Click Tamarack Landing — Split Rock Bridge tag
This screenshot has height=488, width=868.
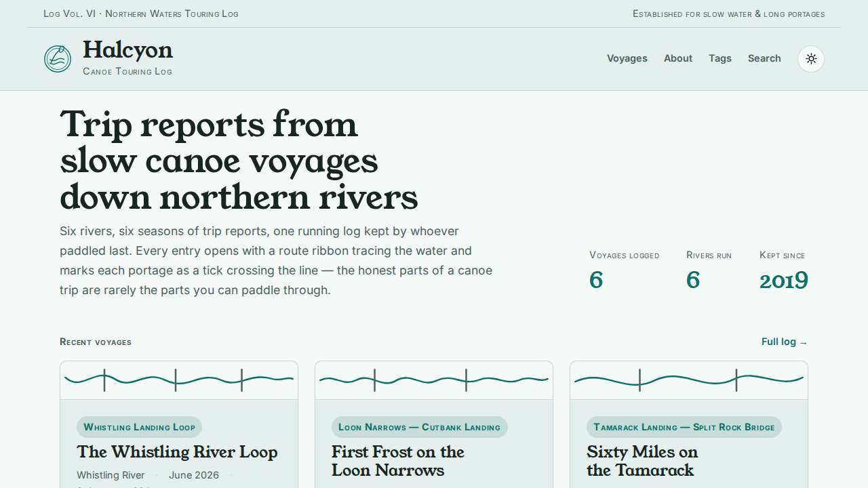(684, 427)
